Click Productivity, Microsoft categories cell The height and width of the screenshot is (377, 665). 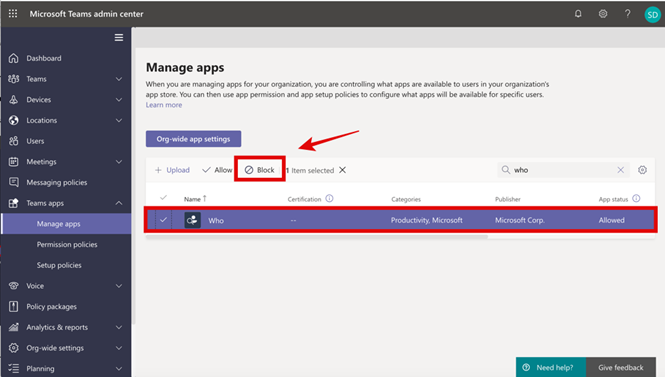tap(427, 220)
